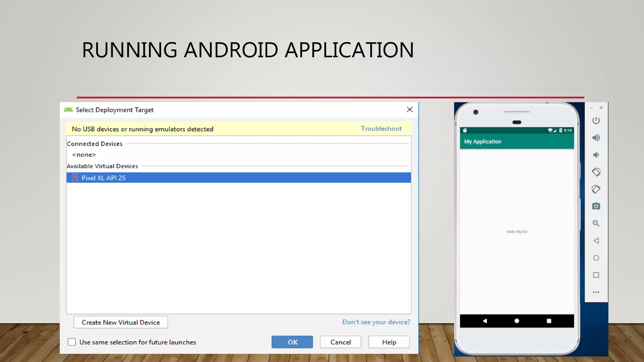Viewport: 644px width, 362px height.
Task: Click emulator sidebar overview square icon
Action: 596,275
